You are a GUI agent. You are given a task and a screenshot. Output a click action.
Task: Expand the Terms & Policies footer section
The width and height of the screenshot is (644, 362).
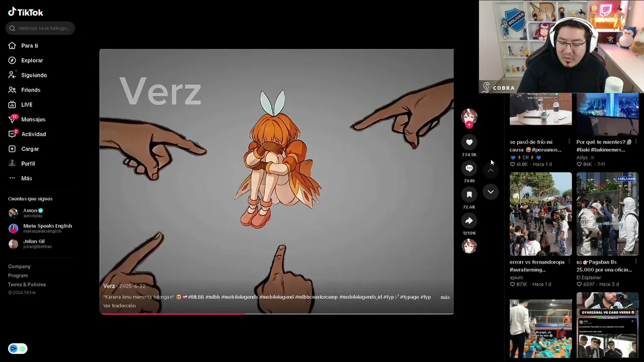(x=27, y=285)
